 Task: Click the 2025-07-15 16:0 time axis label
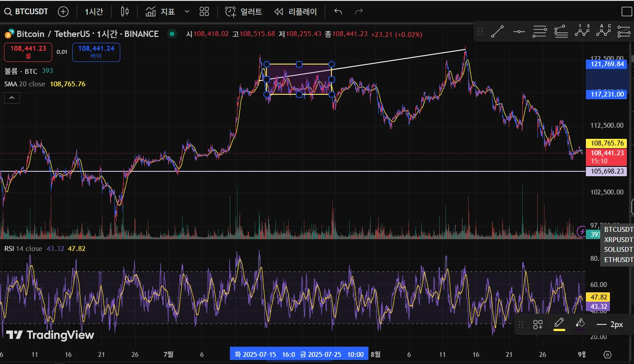pos(264,355)
